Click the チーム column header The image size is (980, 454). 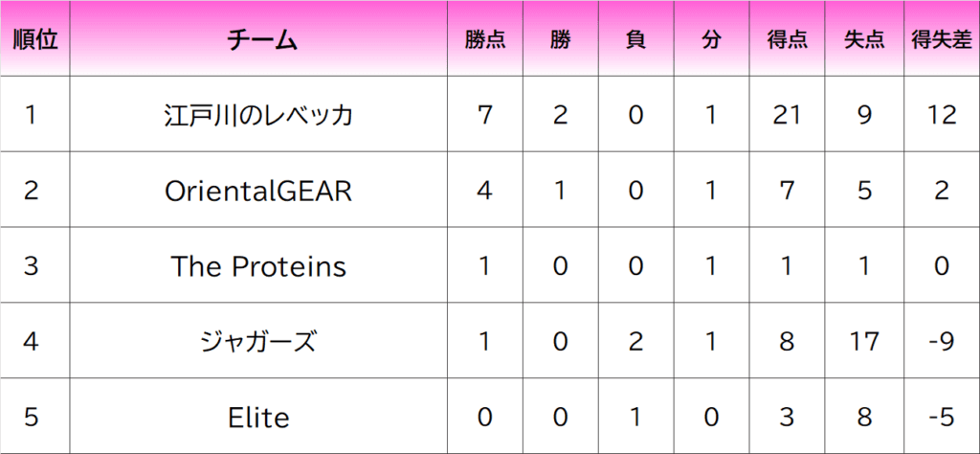259,39
